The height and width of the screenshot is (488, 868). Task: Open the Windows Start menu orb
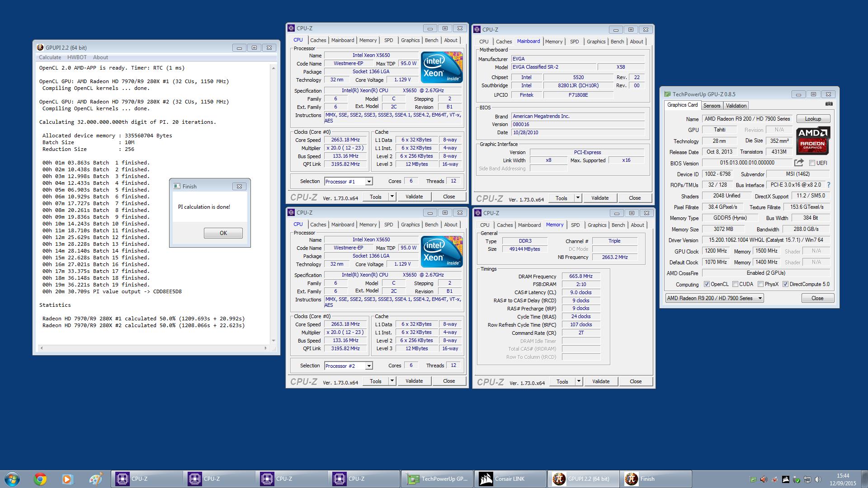click(12, 479)
